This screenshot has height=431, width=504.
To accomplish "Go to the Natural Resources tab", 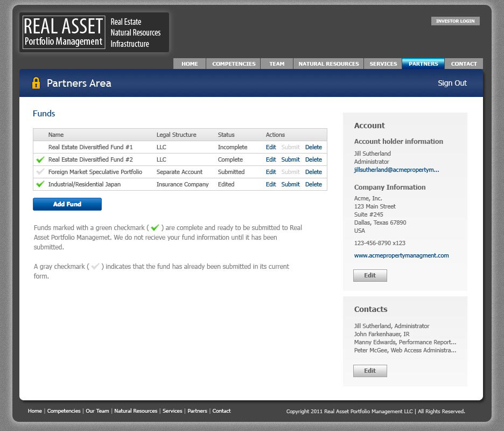I will [328, 64].
